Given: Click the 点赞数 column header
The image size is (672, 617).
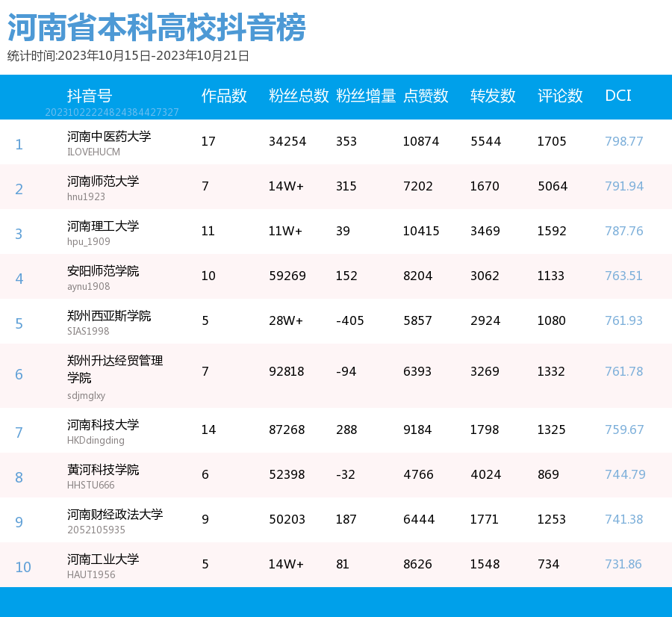Looking at the screenshot, I should click(426, 96).
